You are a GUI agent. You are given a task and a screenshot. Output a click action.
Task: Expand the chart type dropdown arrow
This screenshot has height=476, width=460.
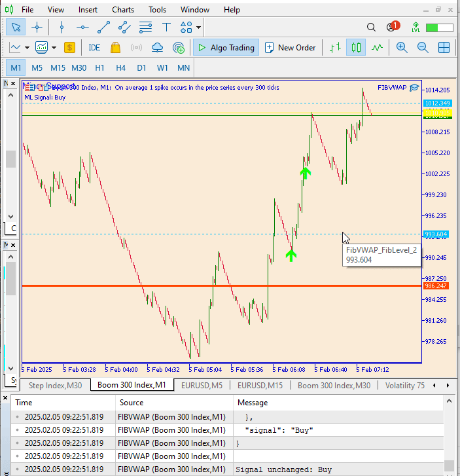(27, 48)
